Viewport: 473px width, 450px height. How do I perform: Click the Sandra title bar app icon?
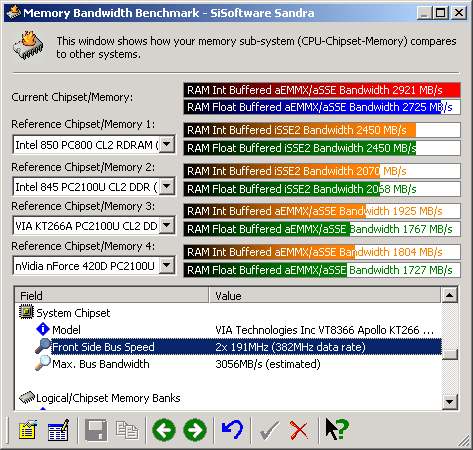click(x=14, y=13)
